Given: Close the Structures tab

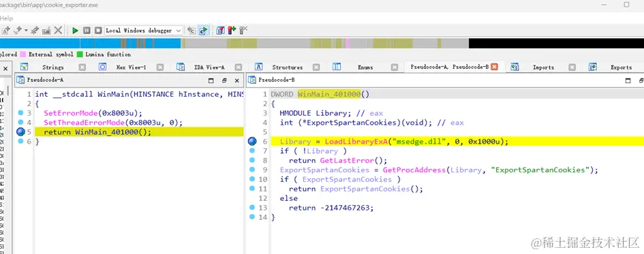Looking at the screenshot, I should [x=316, y=67].
